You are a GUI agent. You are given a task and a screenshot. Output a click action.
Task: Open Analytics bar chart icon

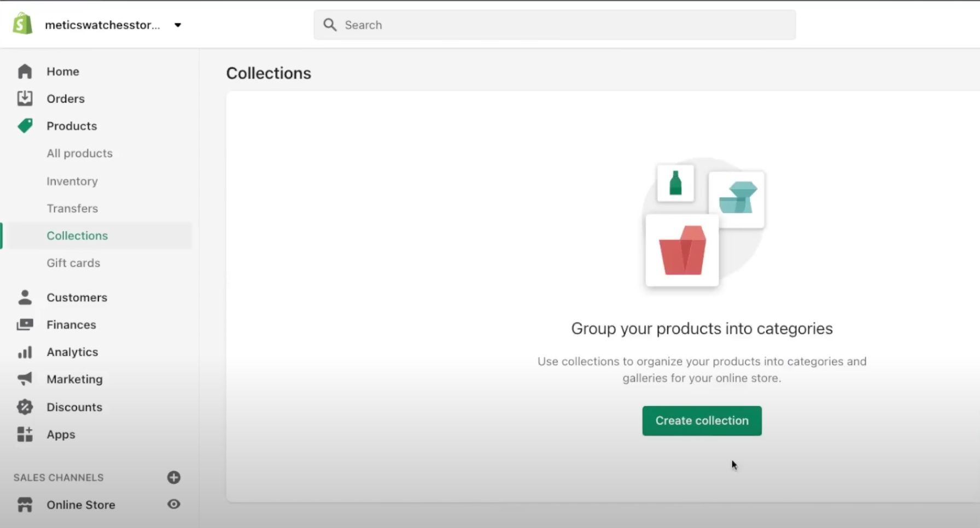(25, 352)
